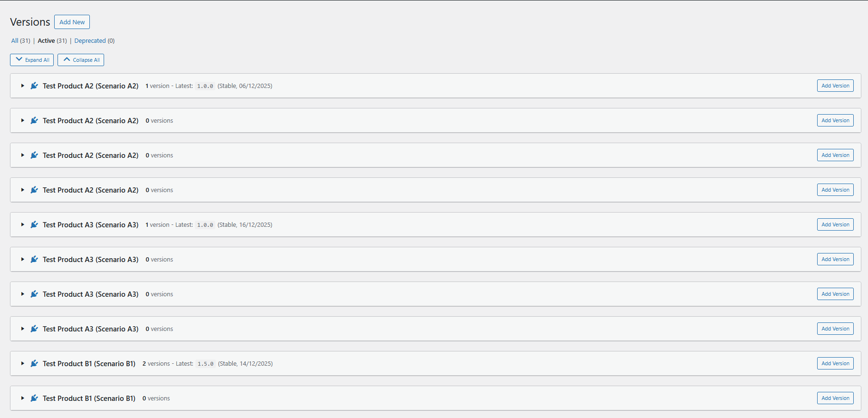The height and width of the screenshot is (418, 868).
Task: Click Add Version for Test Product B1
Action: 835,363
